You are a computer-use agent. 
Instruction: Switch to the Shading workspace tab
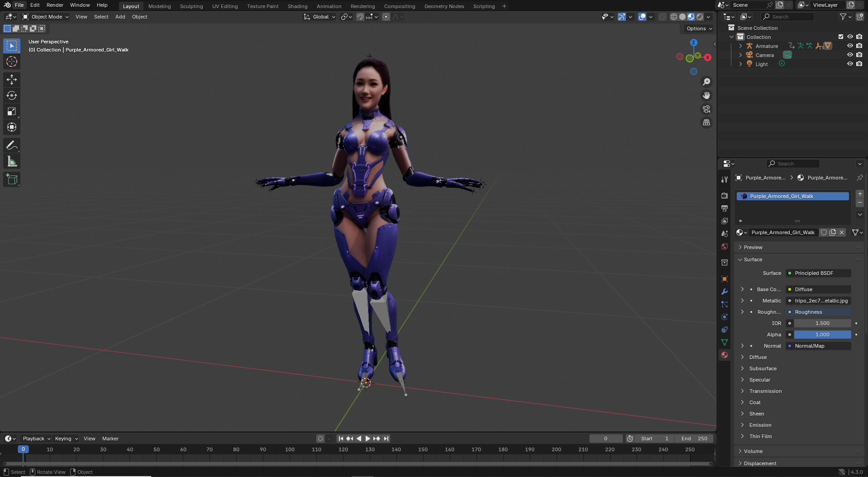[297, 6]
